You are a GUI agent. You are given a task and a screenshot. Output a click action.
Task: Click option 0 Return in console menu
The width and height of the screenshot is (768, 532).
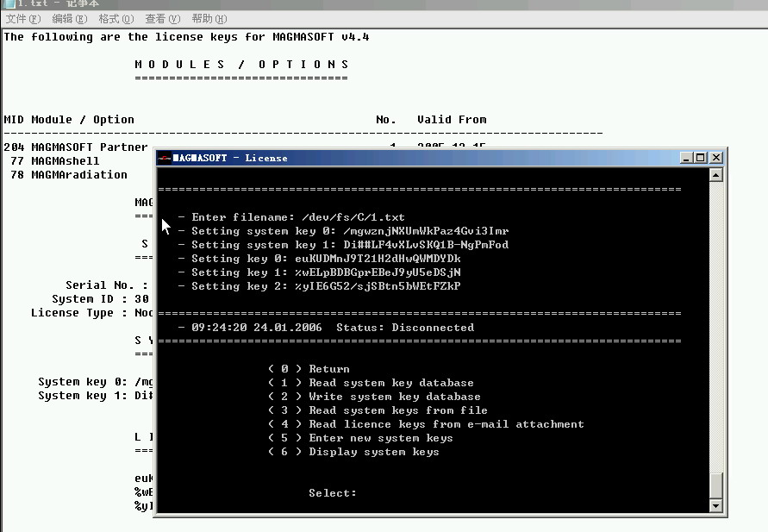pos(309,368)
